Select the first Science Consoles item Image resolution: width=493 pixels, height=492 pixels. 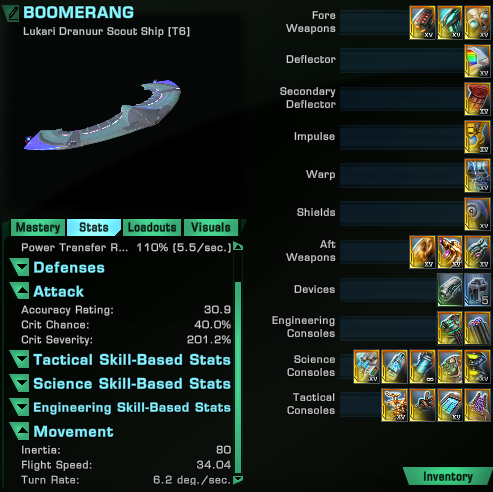coord(366,367)
